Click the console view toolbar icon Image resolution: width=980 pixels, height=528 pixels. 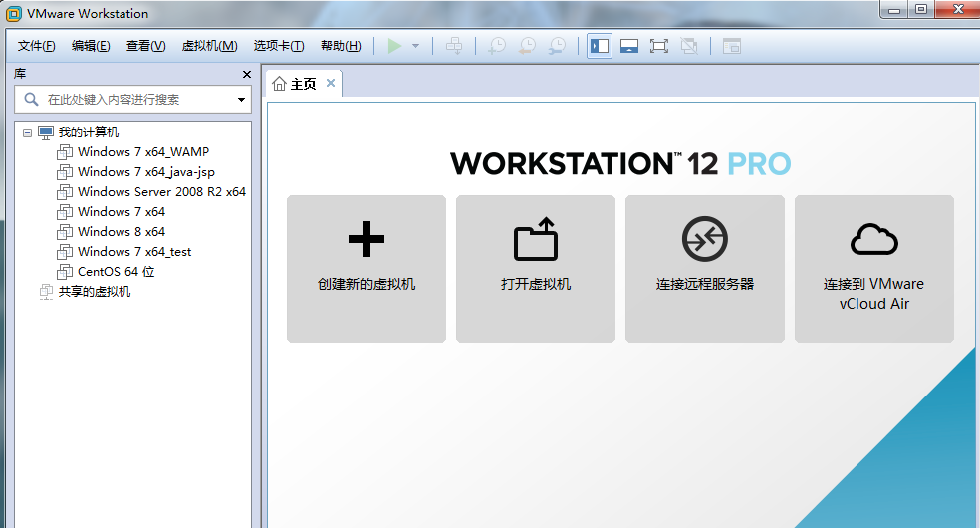(x=732, y=46)
